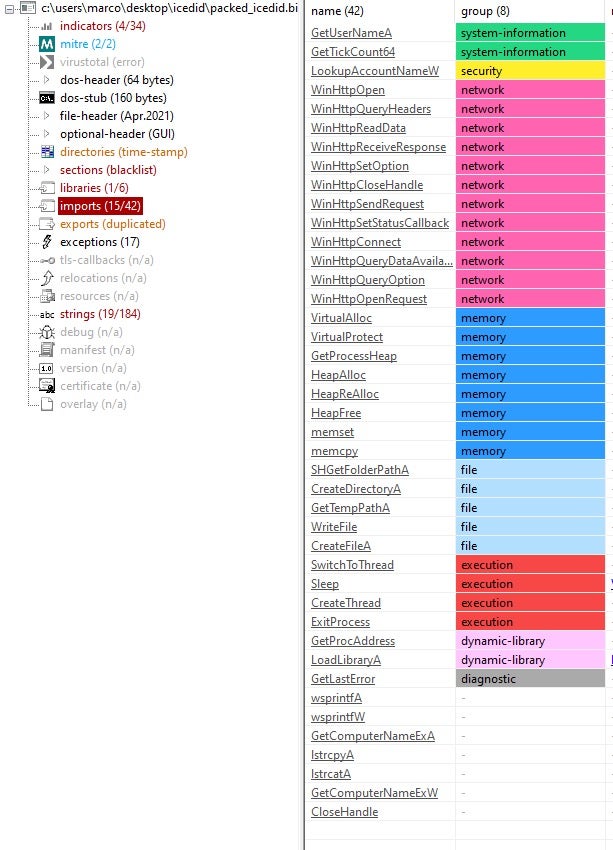Expand the dos-header tree node
The image size is (613, 850).
pos(46,80)
